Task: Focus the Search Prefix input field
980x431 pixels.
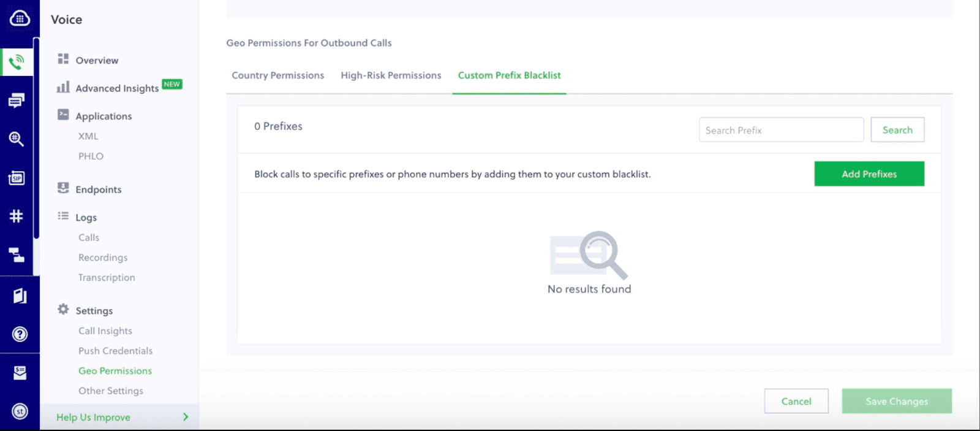Action: point(781,130)
